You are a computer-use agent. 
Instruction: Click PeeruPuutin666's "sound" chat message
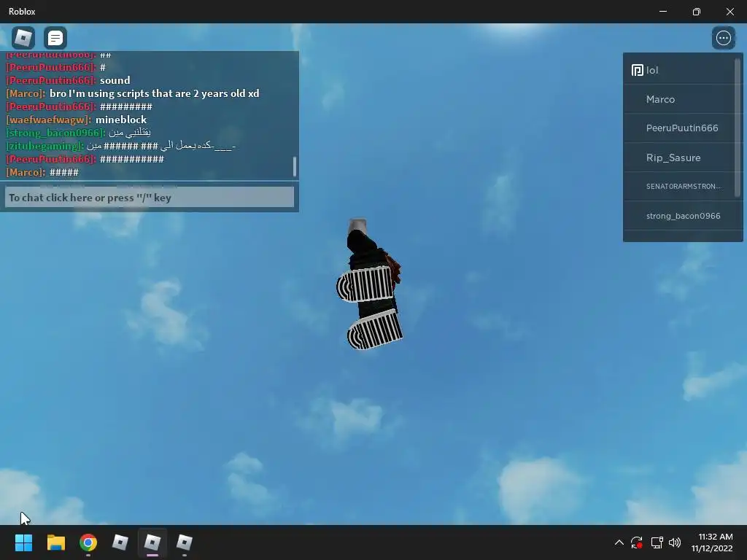tap(68, 80)
